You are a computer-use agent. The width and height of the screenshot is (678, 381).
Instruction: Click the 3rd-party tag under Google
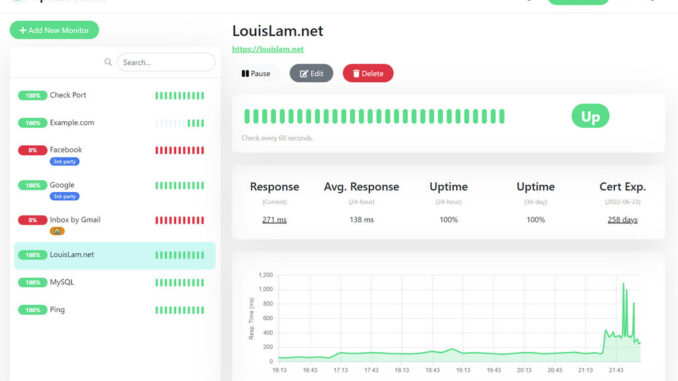point(64,196)
